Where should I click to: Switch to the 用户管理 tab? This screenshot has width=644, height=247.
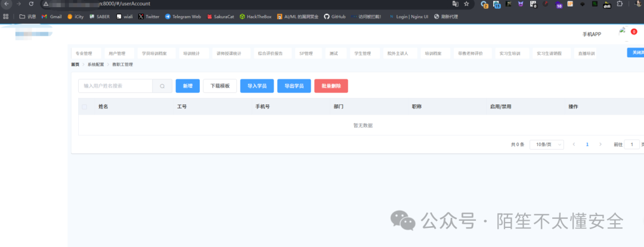(x=119, y=54)
